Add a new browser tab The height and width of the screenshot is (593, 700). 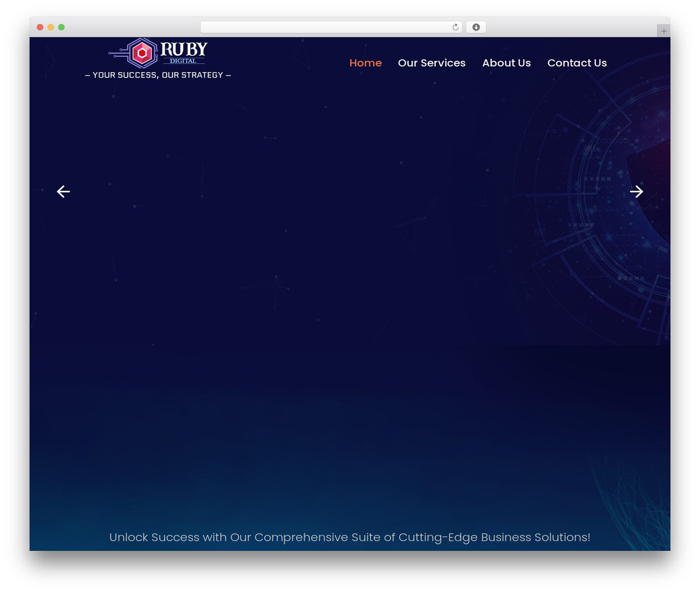pos(663,31)
